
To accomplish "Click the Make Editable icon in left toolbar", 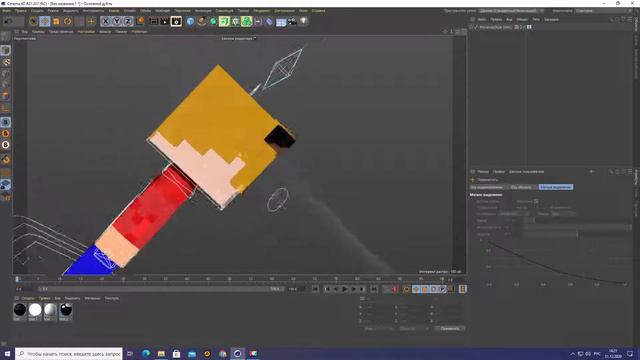I will coord(6,36).
